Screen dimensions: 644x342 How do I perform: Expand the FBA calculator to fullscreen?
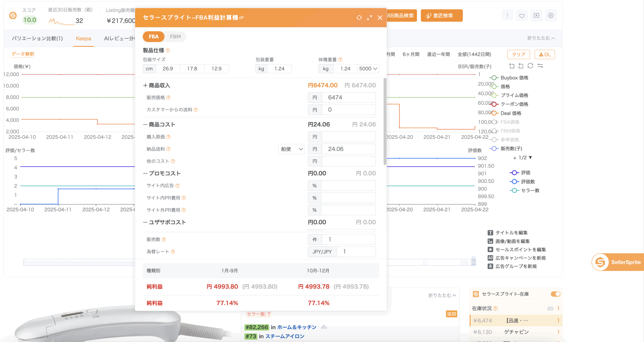369,18
